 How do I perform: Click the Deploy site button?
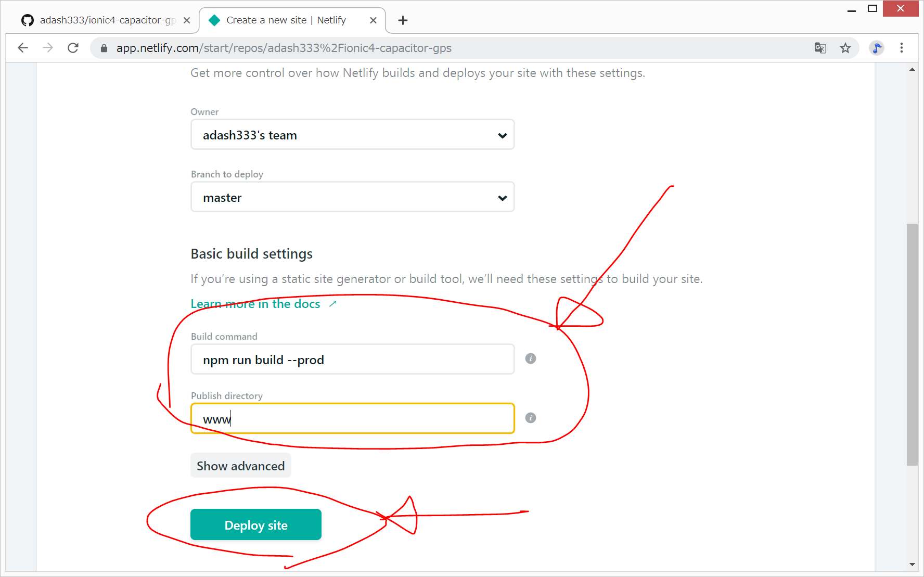coord(255,524)
